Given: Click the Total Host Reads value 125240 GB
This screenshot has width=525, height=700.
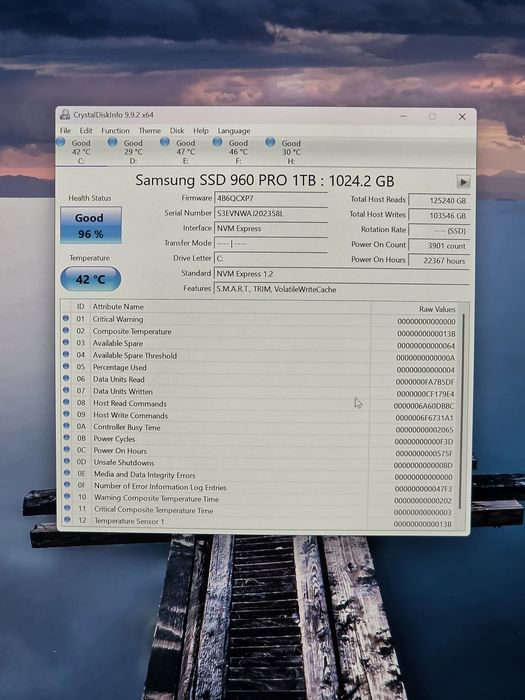Looking at the screenshot, I should [439, 200].
